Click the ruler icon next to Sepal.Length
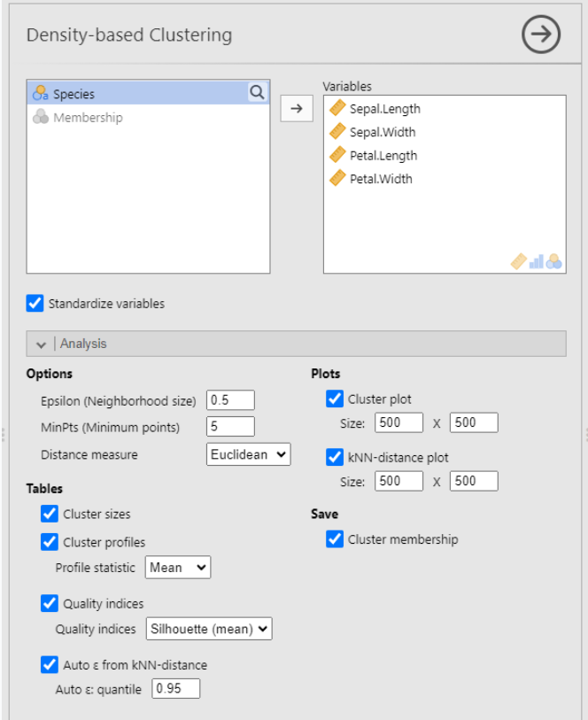The width and height of the screenshot is (588, 720). [x=337, y=109]
